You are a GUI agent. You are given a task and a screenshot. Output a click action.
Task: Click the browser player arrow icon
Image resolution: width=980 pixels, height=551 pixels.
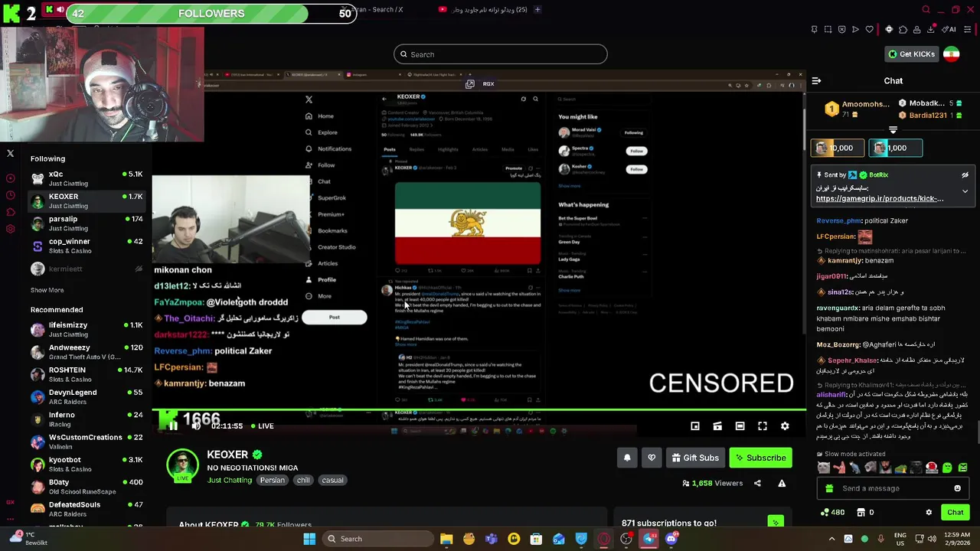855,29
